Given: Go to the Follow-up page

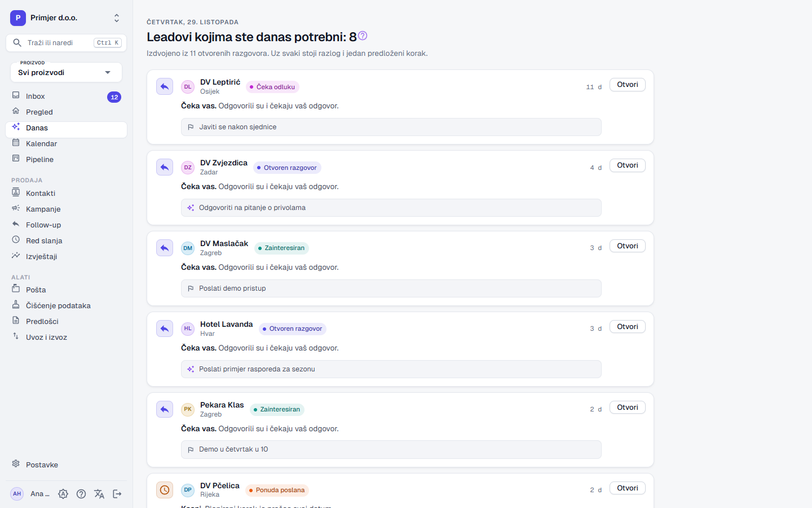Looking at the screenshot, I should [67, 225].
